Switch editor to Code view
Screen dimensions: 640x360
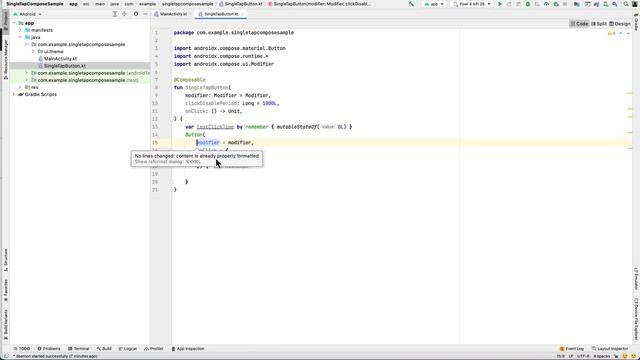coord(579,24)
